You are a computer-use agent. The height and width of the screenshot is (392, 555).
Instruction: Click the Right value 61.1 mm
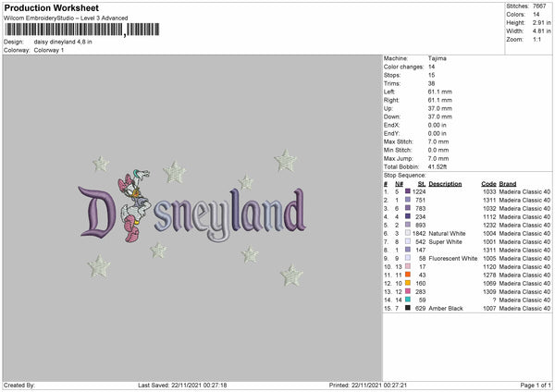pyautogui.click(x=440, y=100)
